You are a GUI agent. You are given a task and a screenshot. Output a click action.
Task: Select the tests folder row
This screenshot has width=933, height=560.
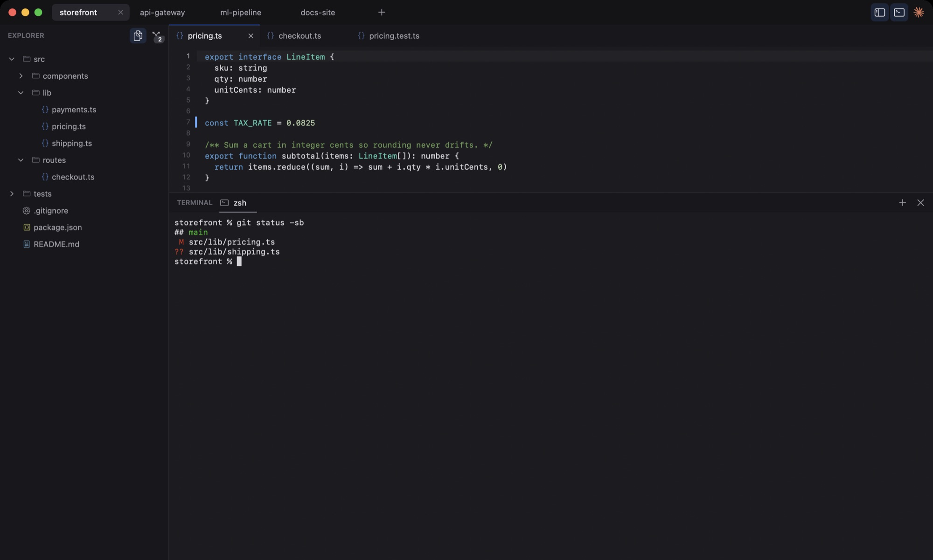[x=84, y=194]
